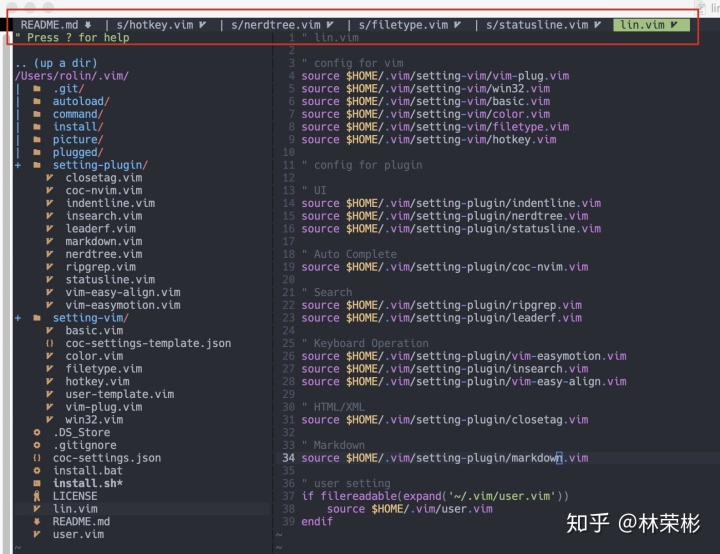Click the shell icon beside install.sh*

coord(37,483)
